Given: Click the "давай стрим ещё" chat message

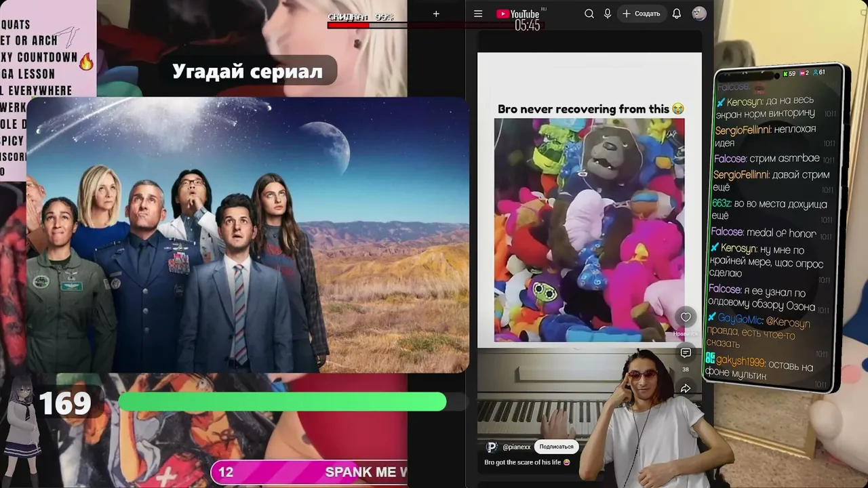Looking at the screenshot, I should (x=771, y=181).
